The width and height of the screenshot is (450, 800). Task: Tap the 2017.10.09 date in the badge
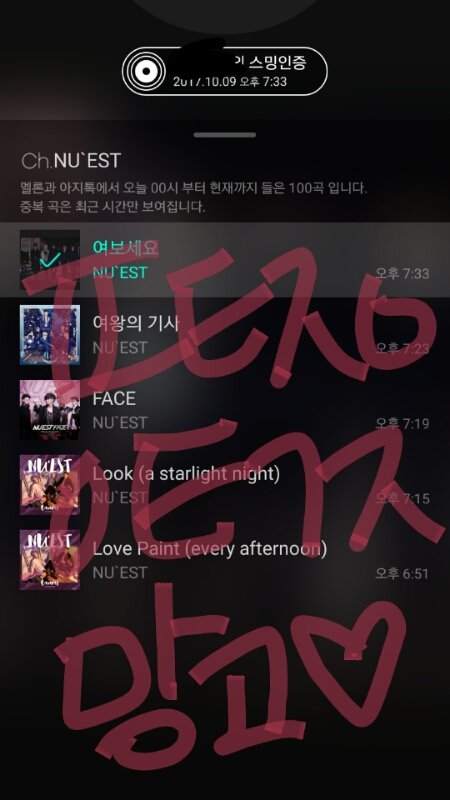[x=205, y=82]
